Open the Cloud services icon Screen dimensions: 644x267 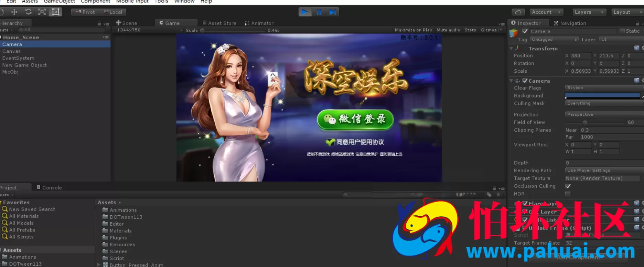tap(518, 12)
